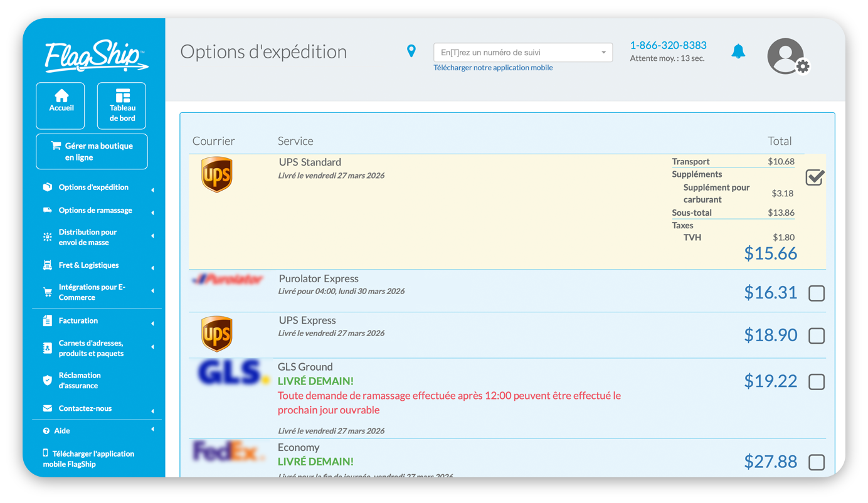
Task: Click the Service column header
Action: pos(295,141)
